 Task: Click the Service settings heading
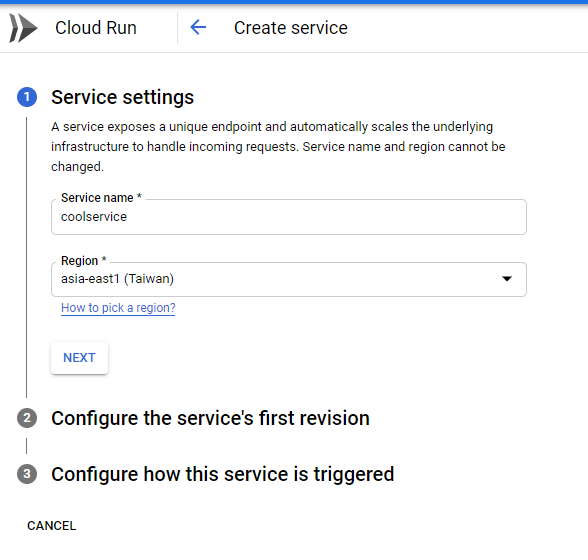point(122,98)
